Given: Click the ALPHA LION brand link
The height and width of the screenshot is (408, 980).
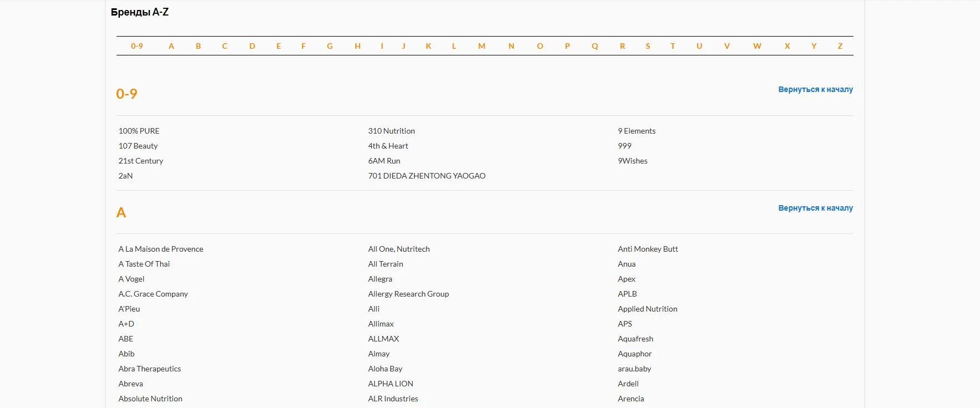Looking at the screenshot, I should [x=390, y=384].
